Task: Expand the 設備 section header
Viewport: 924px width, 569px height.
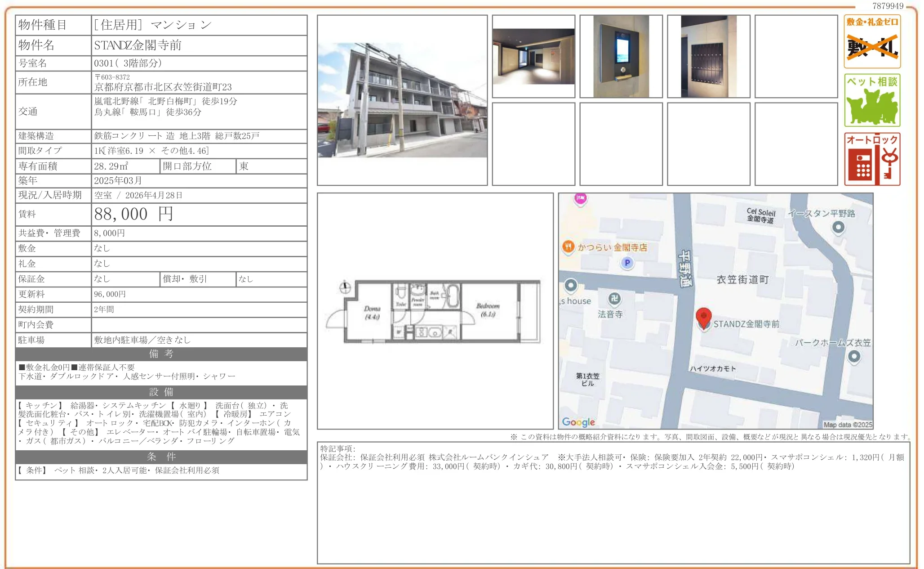Action: click(x=161, y=393)
